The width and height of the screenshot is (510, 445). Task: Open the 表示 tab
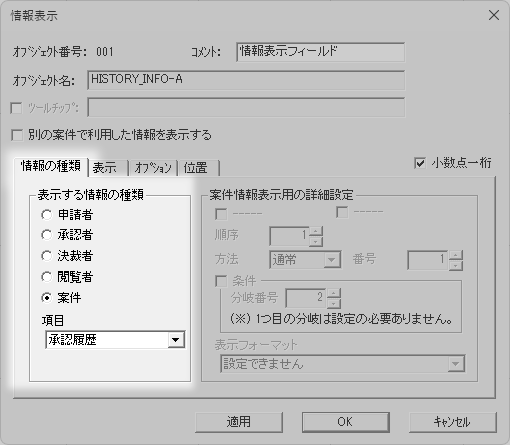coord(108,168)
